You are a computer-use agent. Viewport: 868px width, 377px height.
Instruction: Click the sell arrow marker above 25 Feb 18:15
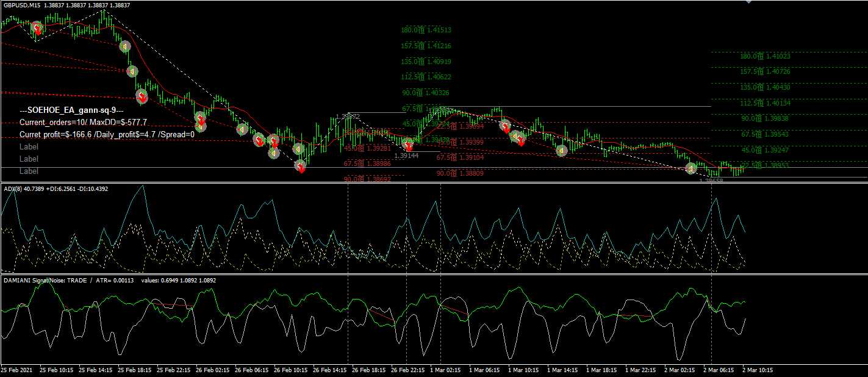[x=142, y=96]
